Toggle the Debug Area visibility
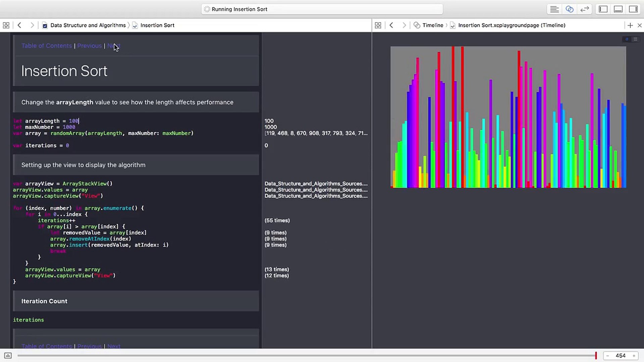This screenshot has width=644, height=362. click(618, 9)
